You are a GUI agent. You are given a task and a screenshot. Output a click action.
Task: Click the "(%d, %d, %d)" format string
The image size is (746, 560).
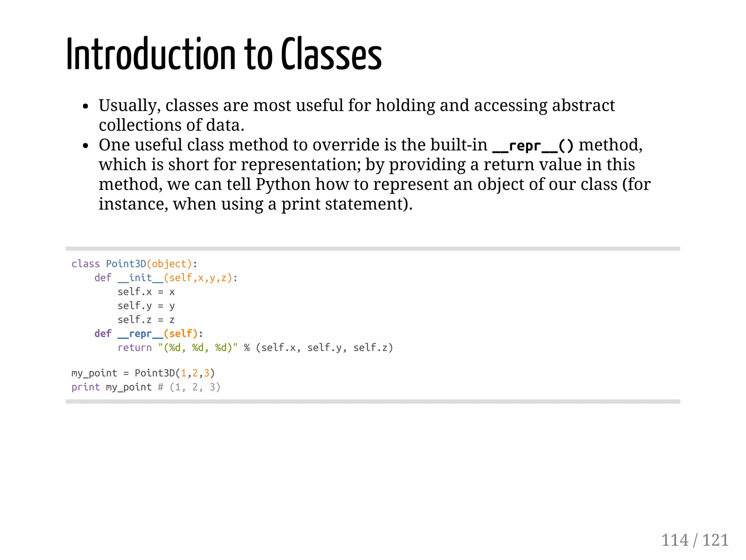(x=198, y=348)
